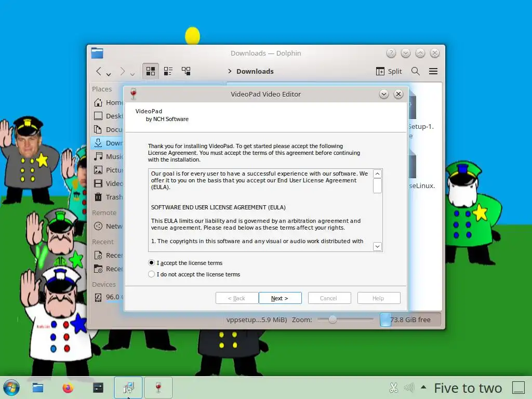This screenshot has height=399, width=532.
Task: Expand the Downloads breadcrumb chevron
Action: click(230, 71)
